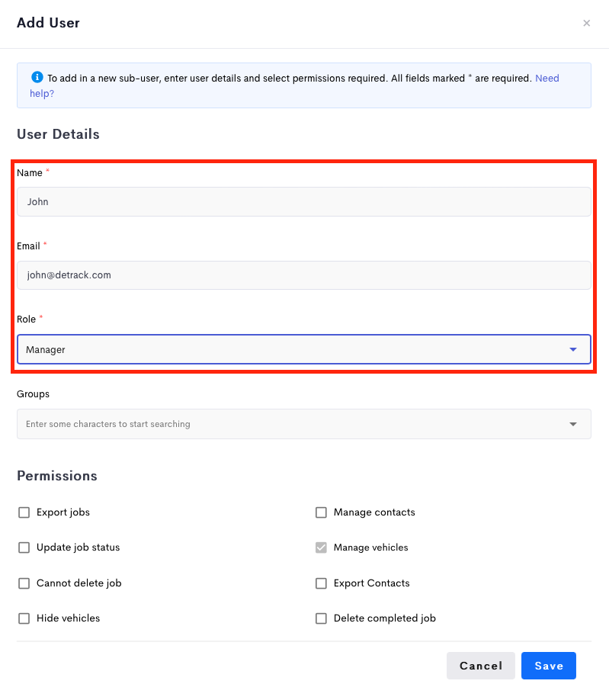The width and height of the screenshot is (609, 700).
Task: Tick the Update job status checkbox
Action: point(24,547)
